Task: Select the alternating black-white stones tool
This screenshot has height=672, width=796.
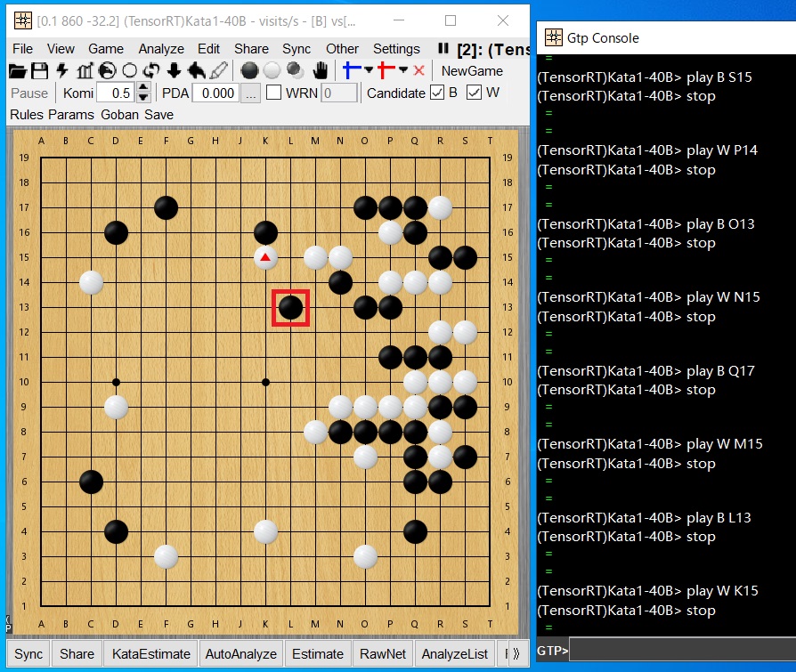Action: [295, 70]
